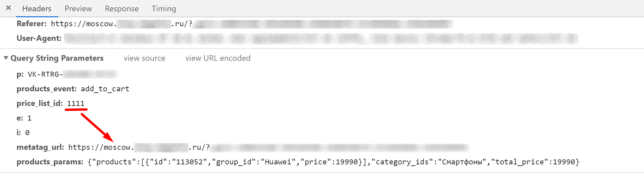This screenshot has height=174, width=644.
Task: Open the Response tab
Action: pyautogui.click(x=122, y=9)
